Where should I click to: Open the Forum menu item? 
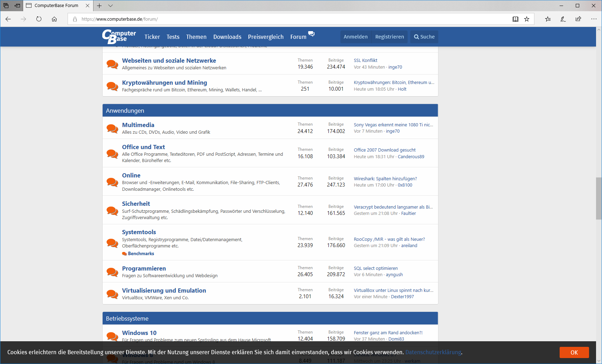[298, 37]
